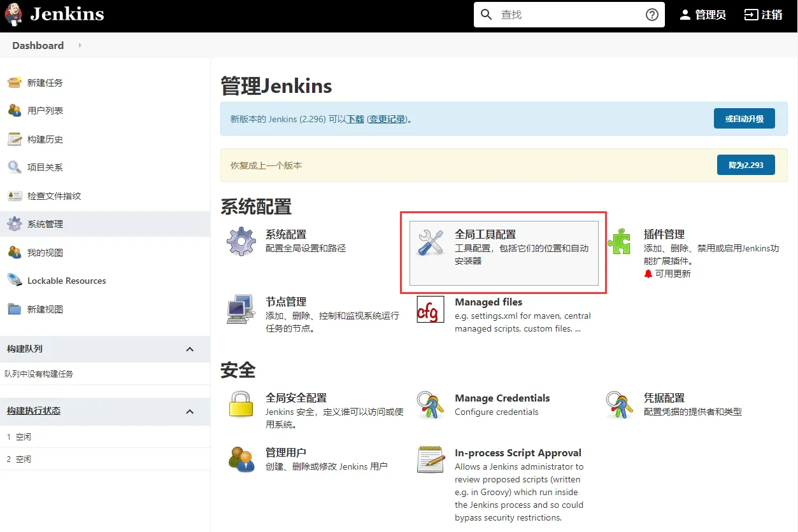Open the 节点管理 title link

point(286,302)
